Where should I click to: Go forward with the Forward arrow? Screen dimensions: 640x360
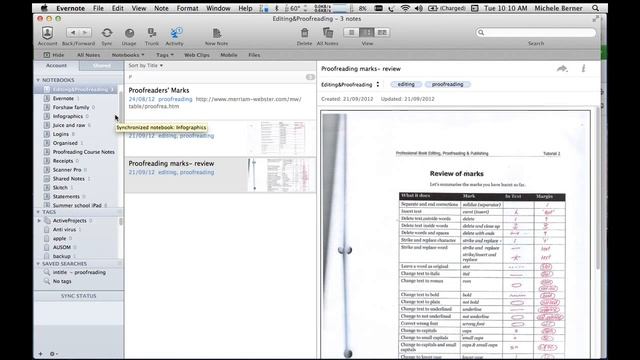pos(85,33)
